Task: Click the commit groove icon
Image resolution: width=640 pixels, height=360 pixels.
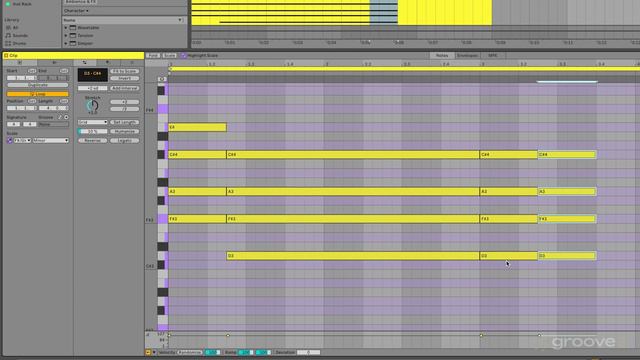Action: [66, 117]
